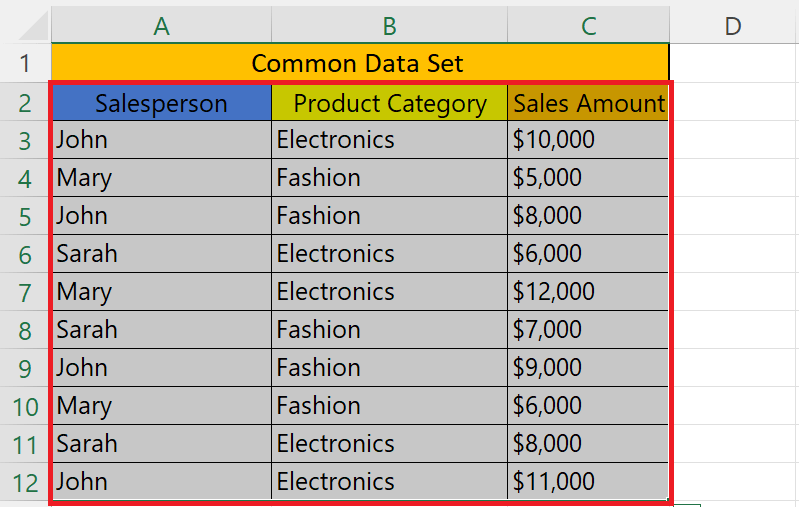Click 'Electronics' cell in row 3

tap(389, 140)
